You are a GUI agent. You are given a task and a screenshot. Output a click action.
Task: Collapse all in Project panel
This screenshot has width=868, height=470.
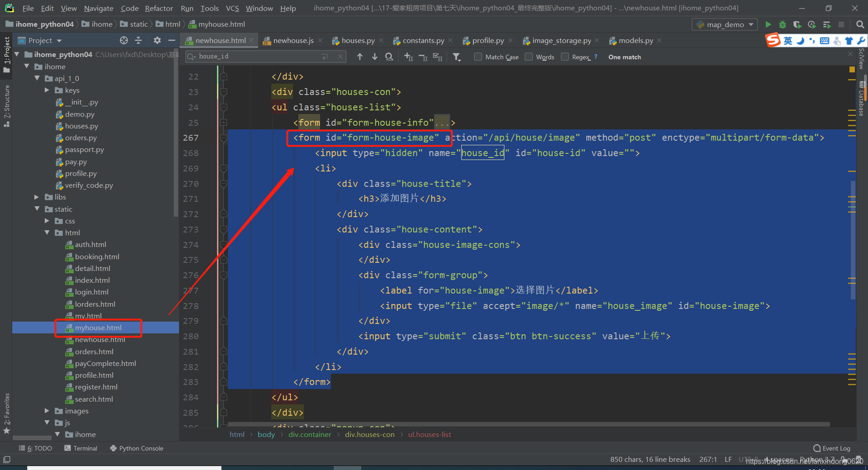click(138, 40)
